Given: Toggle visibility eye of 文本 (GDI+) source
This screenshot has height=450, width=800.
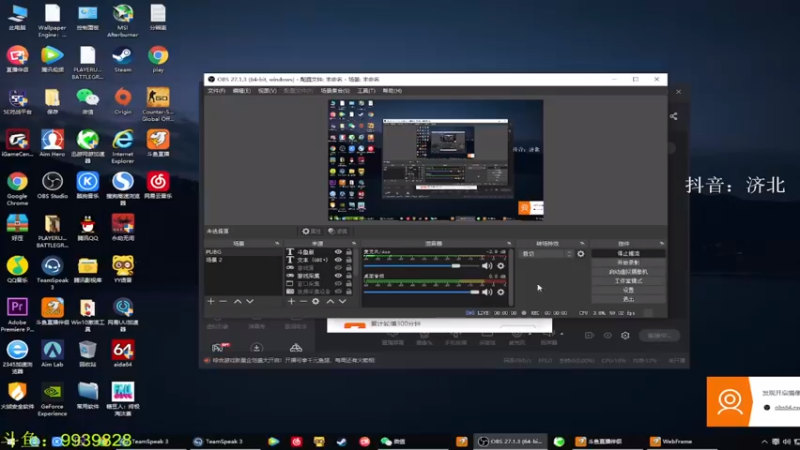Looking at the screenshot, I should tap(338, 260).
